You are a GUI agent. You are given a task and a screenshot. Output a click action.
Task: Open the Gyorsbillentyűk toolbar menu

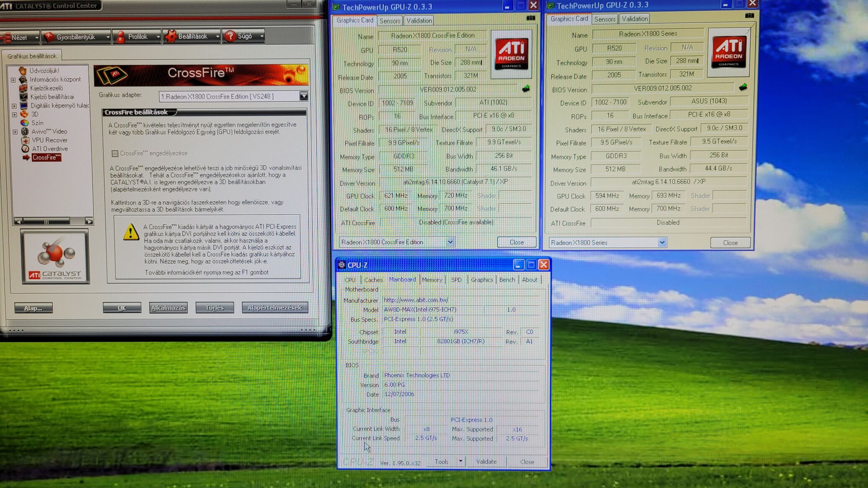point(76,37)
